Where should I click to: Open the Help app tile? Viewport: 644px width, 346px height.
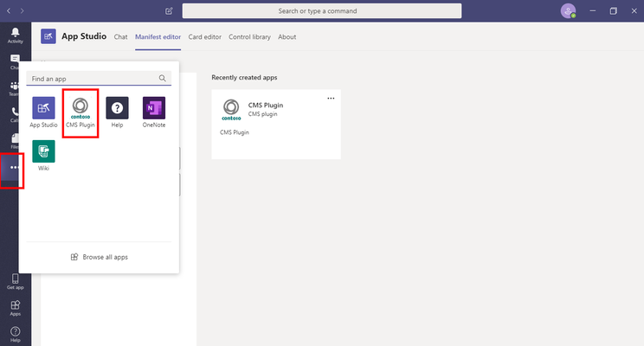117,112
